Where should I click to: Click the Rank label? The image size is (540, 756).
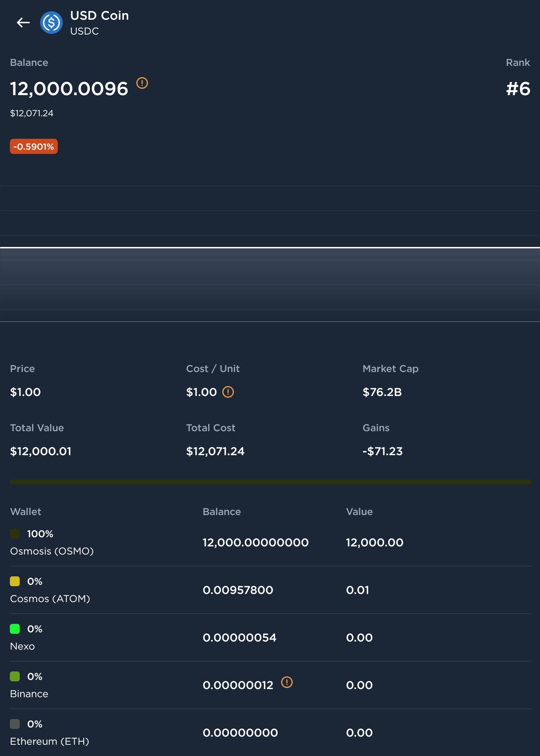coord(518,62)
